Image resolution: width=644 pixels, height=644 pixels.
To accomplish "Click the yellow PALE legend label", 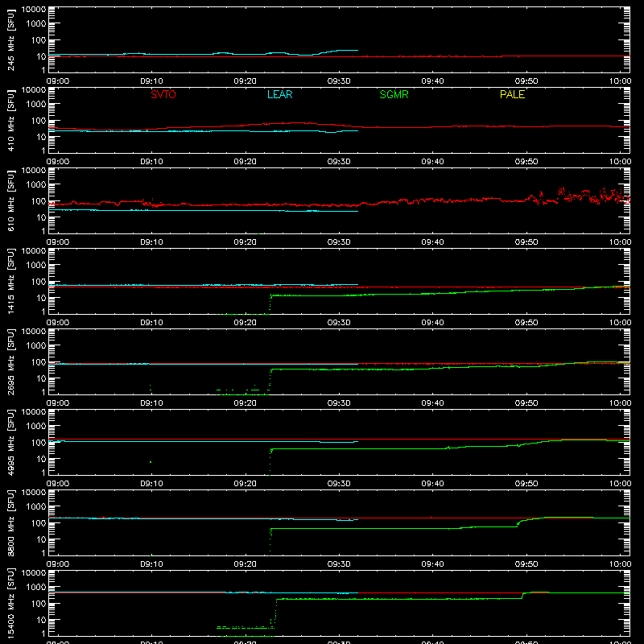I will click(x=512, y=94).
